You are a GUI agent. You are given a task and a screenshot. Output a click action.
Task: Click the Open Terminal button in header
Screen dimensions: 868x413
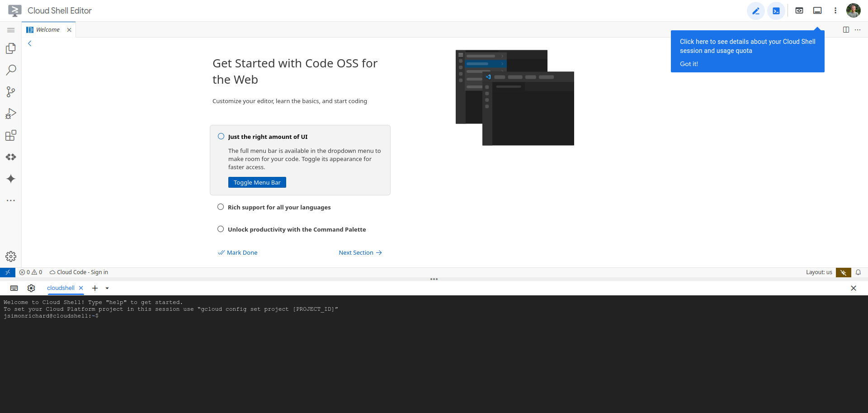(x=776, y=11)
